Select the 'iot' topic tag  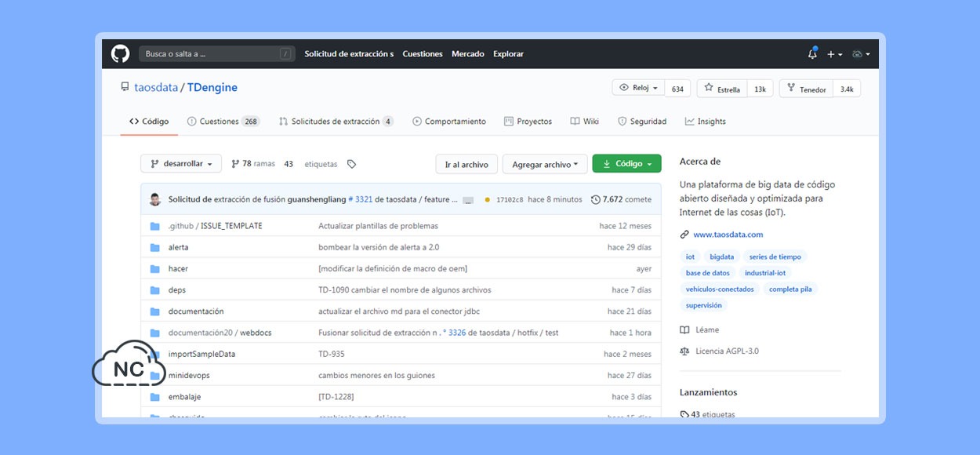pyautogui.click(x=690, y=257)
